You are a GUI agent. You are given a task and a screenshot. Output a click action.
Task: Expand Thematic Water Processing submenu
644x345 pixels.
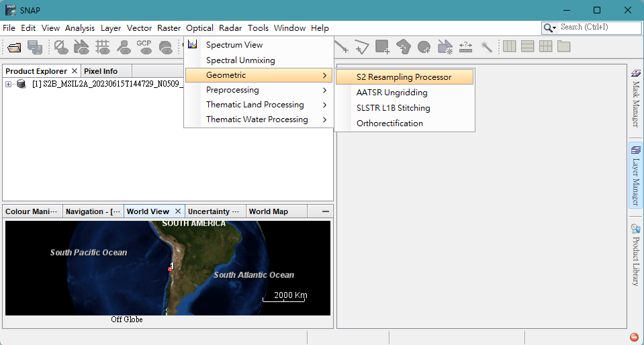tap(259, 119)
